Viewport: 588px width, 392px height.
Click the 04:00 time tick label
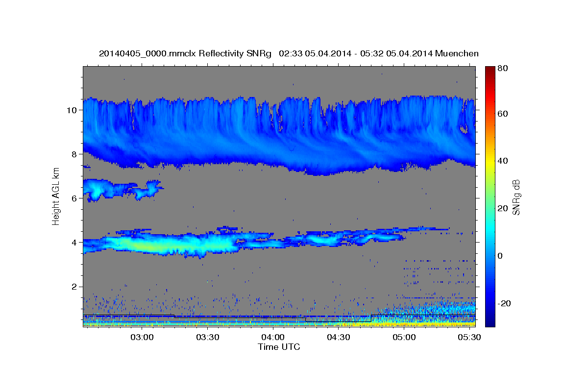(273, 338)
